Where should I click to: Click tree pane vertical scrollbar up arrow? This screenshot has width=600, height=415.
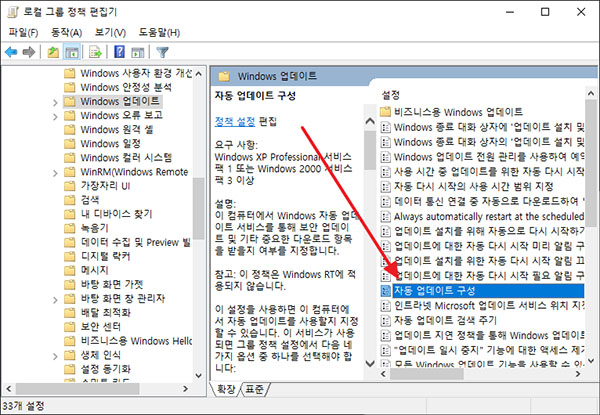(x=199, y=73)
